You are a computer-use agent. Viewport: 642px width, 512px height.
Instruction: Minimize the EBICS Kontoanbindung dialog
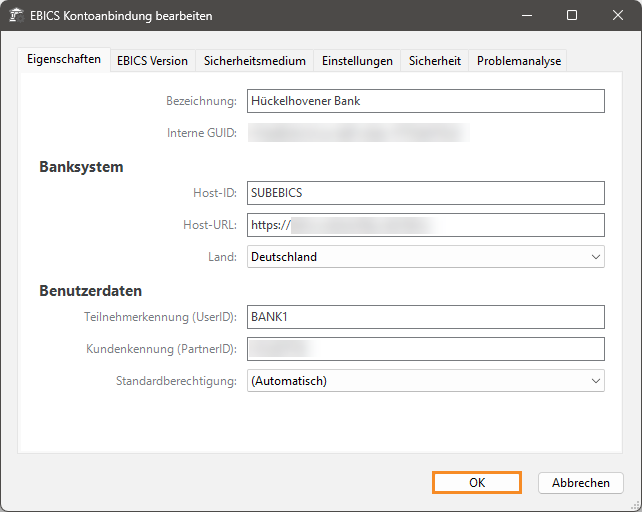(x=525, y=16)
